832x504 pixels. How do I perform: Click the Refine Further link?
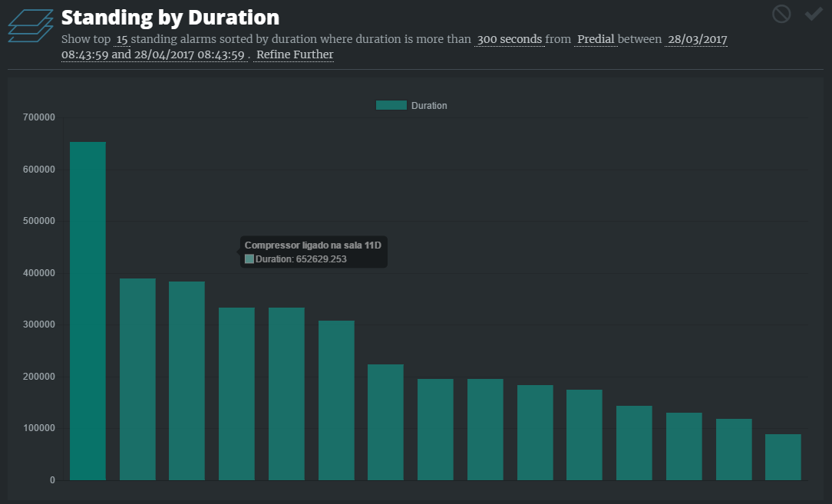(x=295, y=54)
